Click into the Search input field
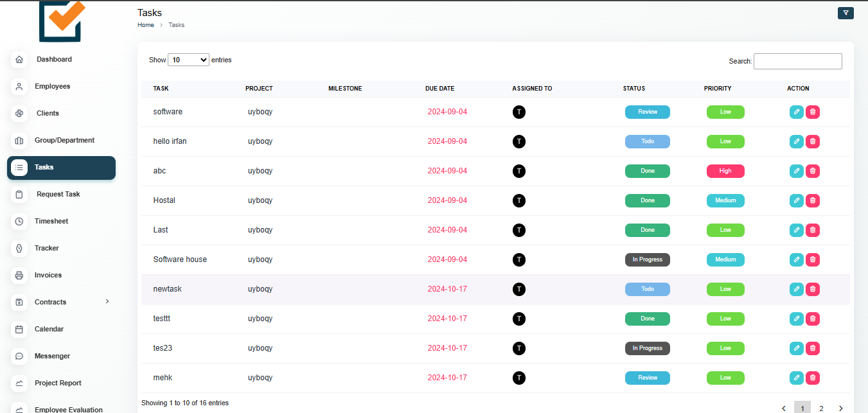 coord(797,61)
